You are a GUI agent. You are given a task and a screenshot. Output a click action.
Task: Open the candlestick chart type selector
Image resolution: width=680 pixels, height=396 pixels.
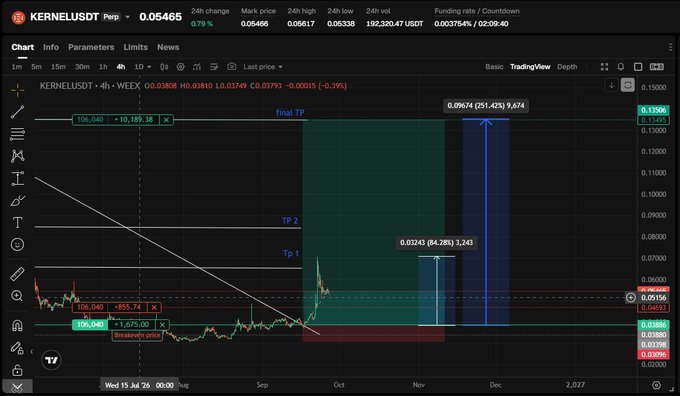[164, 67]
